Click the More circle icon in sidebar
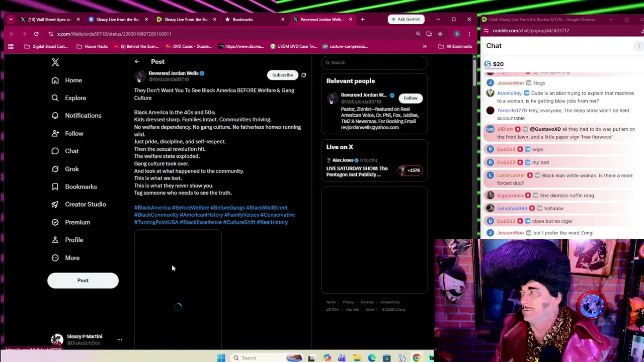 55,258
